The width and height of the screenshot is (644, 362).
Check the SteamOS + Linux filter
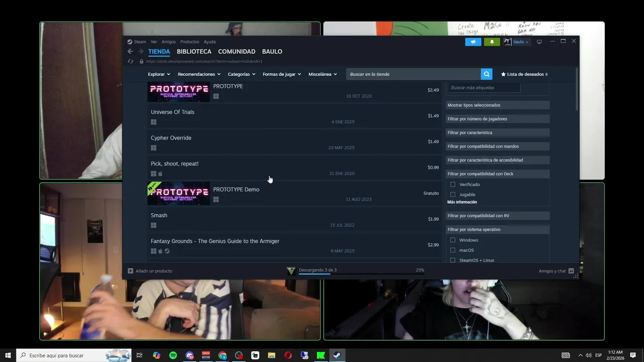(x=453, y=260)
